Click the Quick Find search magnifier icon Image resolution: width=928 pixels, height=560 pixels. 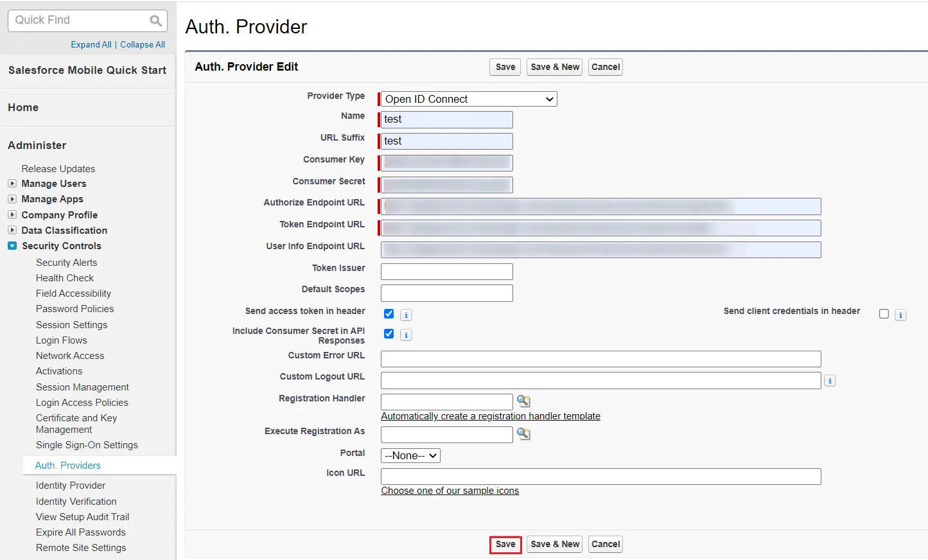click(x=155, y=21)
